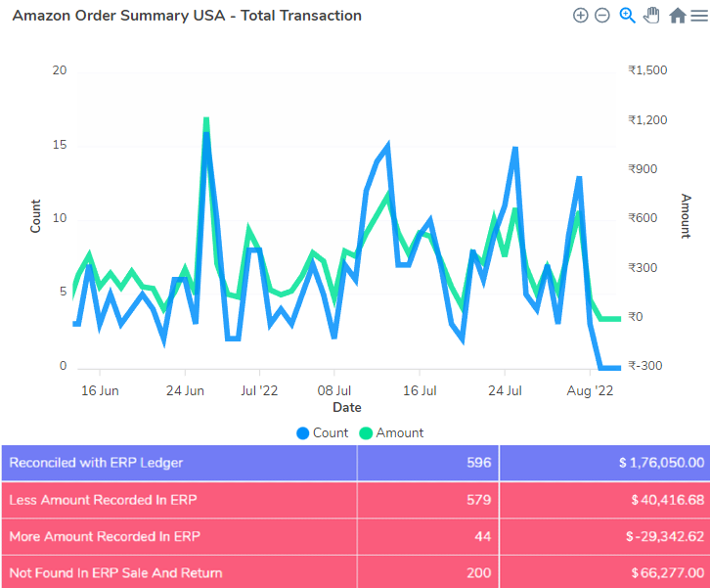710x588 pixels.
Task: Click the 596 count cell
Action: (x=428, y=463)
